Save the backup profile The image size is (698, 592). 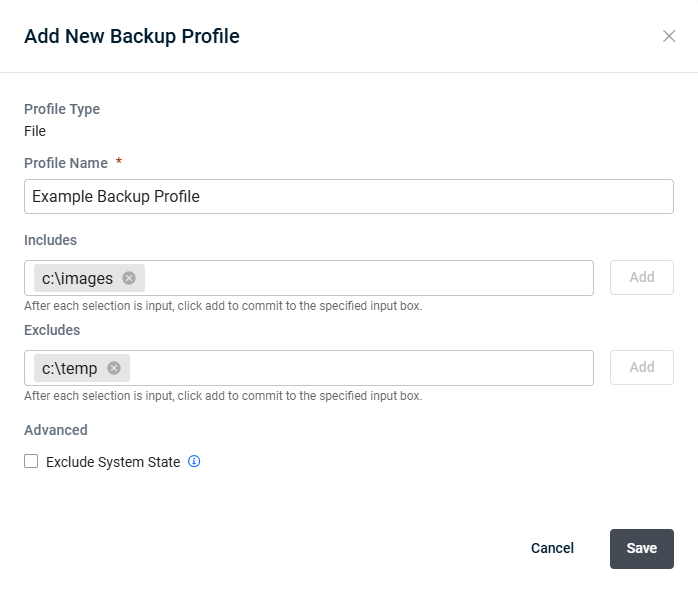[x=641, y=548]
